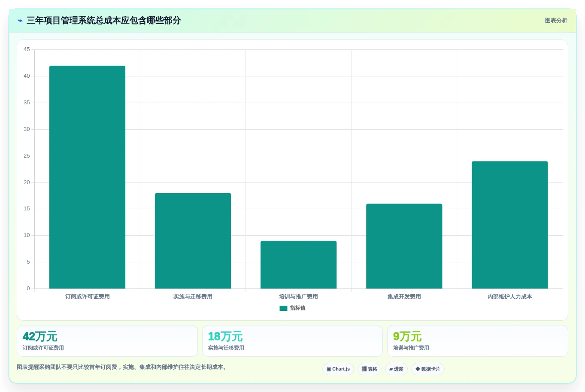Click the lightning icon beside the title
Image resolution: width=585 pixels, height=392 pixels.
pos(20,21)
